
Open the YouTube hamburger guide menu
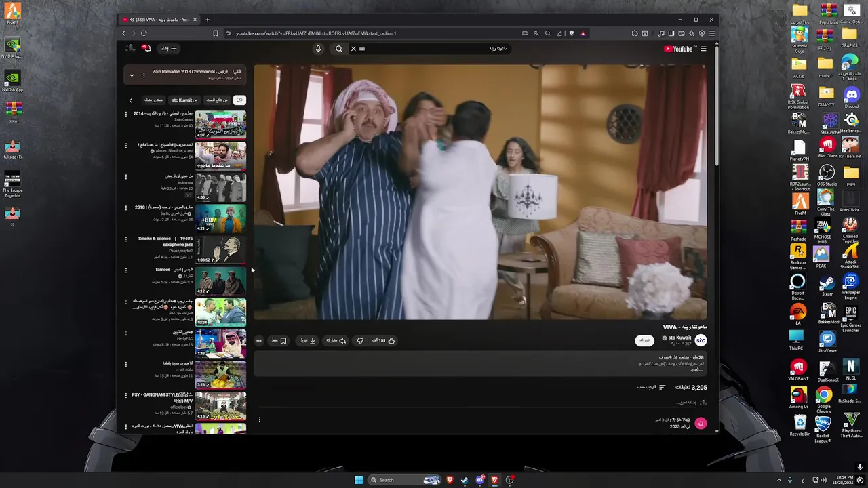click(703, 49)
